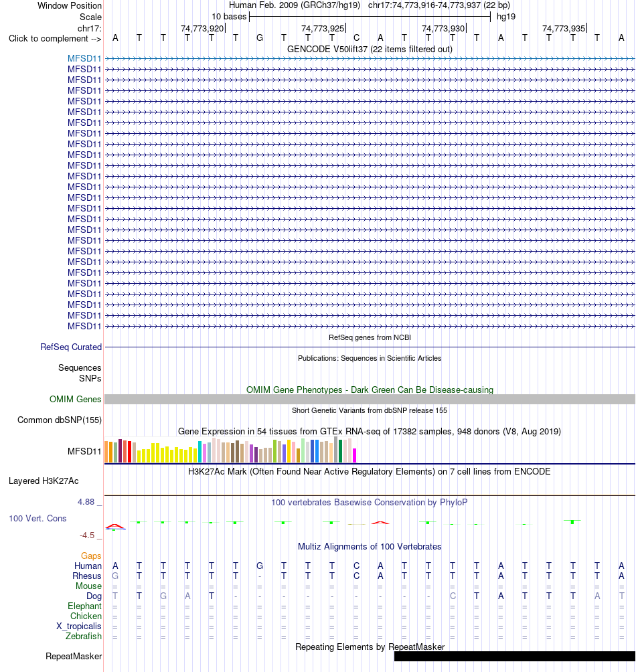Click the -4.5 PhyloP lower scale value
The image size is (636, 672).
click(x=87, y=535)
